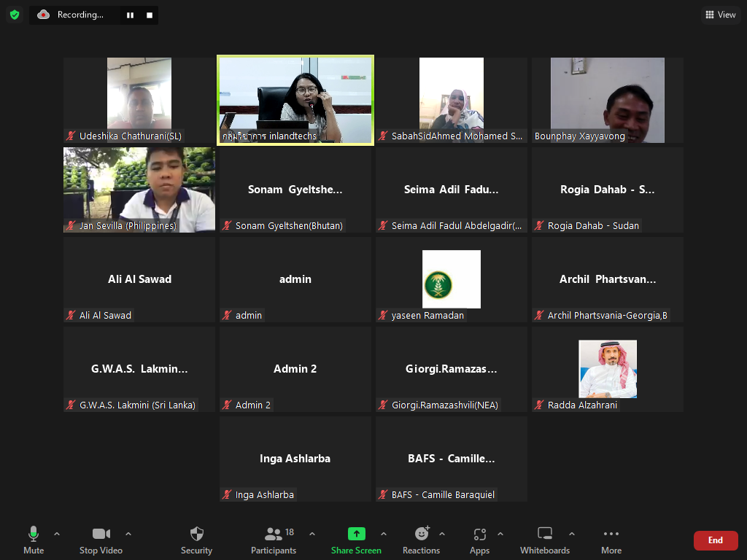This screenshot has width=747, height=560.
Task: Select the inlandtechs active speaker tile
Action: tap(295, 100)
